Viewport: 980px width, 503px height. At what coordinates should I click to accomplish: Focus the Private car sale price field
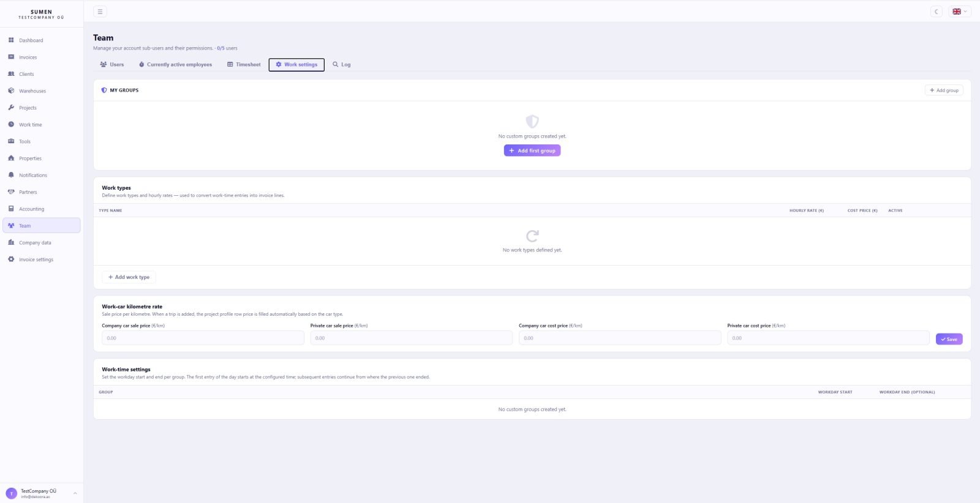[412, 338]
